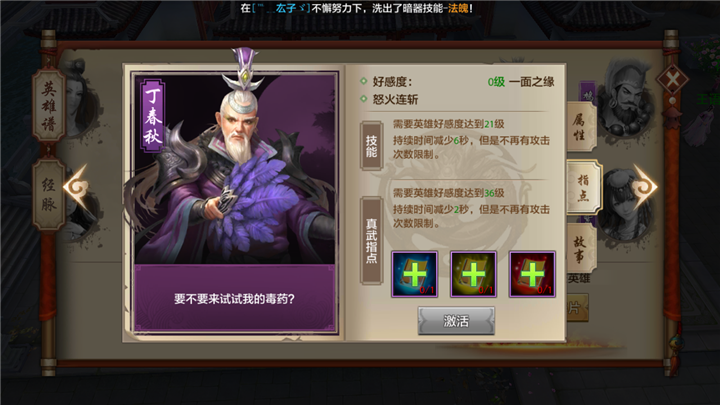Click the red skill book slot
This screenshot has height=405, width=720.
(532, 274)
